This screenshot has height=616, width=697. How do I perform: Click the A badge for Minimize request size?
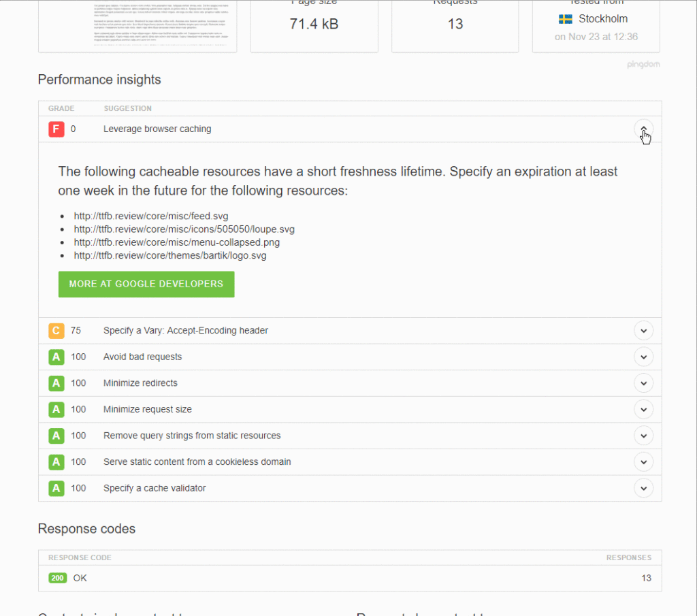[56, 409]
